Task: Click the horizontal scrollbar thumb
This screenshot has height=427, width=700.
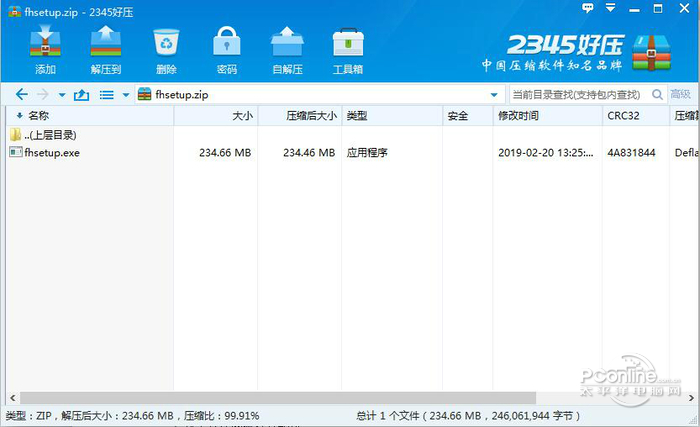Action: click(278, 398)
